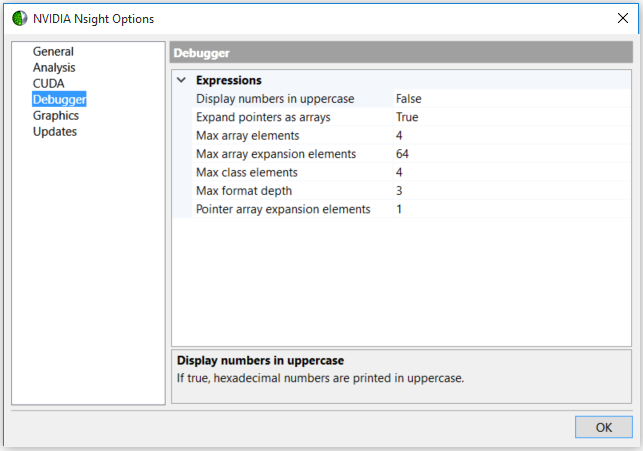
Task: Click the NVIDIA Nsight title bar icon
Action: coord(19,18)
